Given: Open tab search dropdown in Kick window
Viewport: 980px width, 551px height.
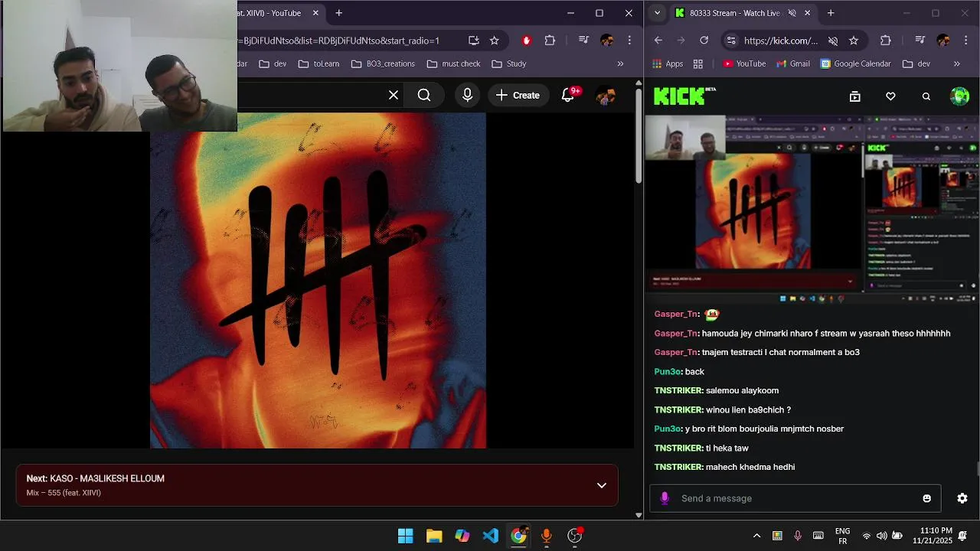Looking at the screenshot, I should click(657, 13).
